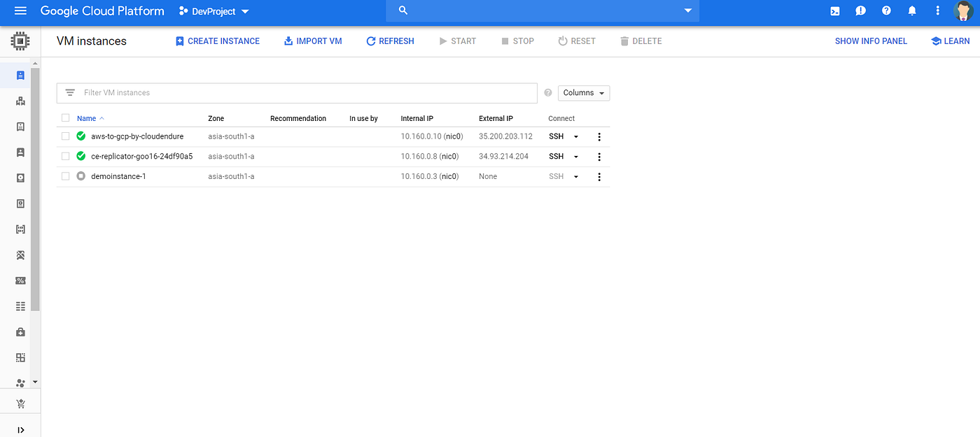Open the Compute Engine logo icon

tap(20, 40)
